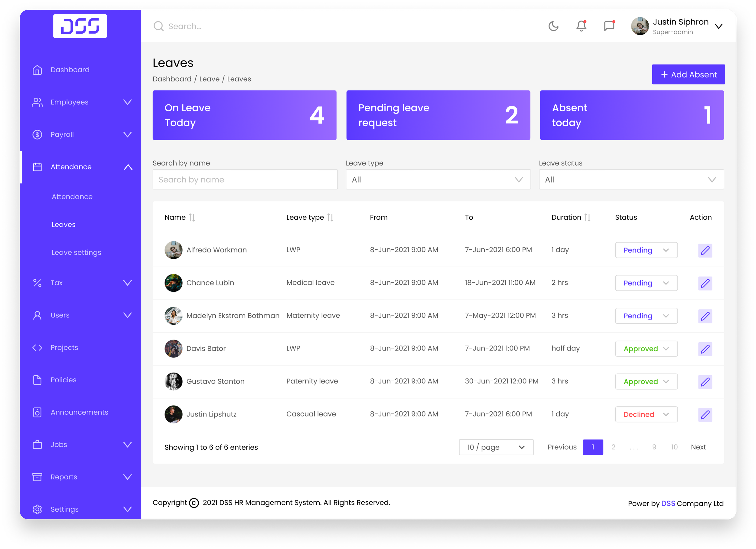The height and width of the screenshot is (549, 756).
Task: Click the Payroll dollar icon
Action: click(37, 134)
